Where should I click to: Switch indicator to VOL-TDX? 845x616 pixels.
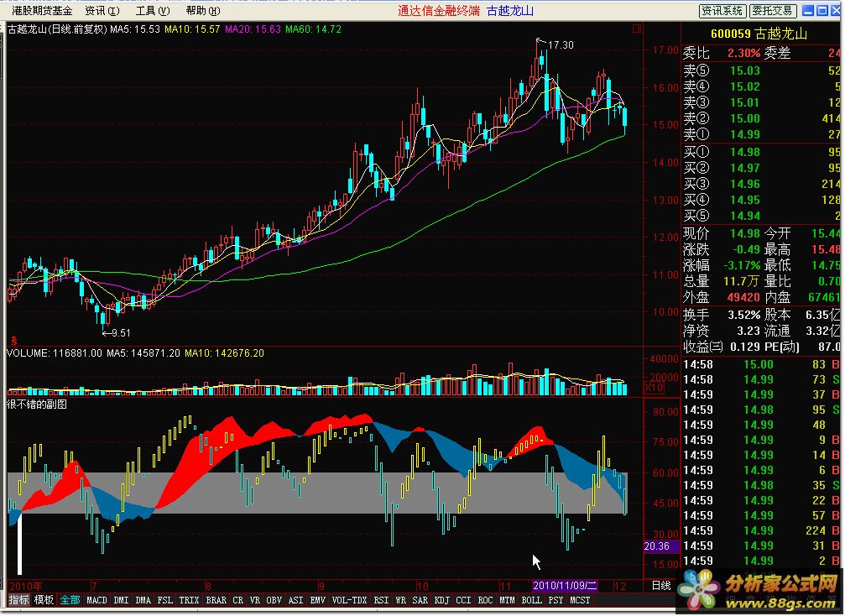pyautogui.click(x=349, y=600)
